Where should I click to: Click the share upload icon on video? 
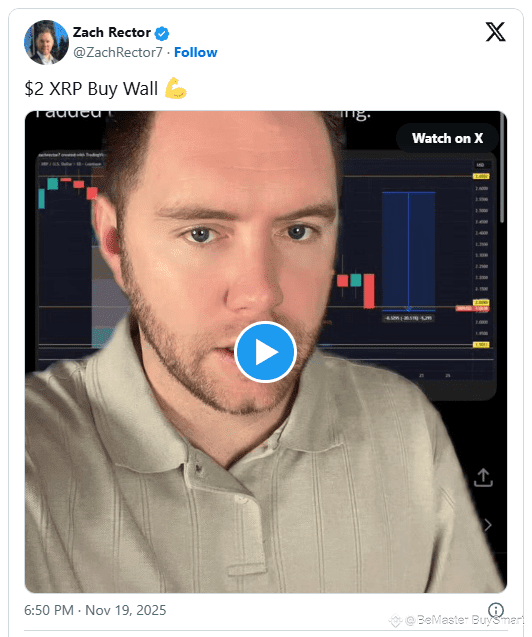(x=483, y=477)
